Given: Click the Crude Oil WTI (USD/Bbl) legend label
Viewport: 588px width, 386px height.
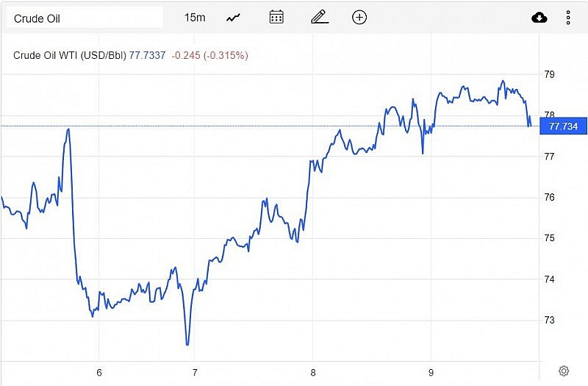Looking at the screenshot, I should point(70,55).
